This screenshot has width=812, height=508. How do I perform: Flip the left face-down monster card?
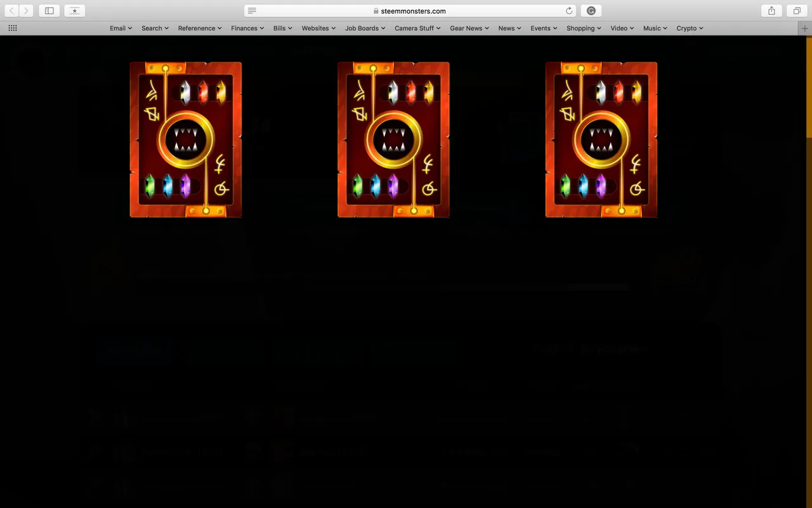[186, 140]
